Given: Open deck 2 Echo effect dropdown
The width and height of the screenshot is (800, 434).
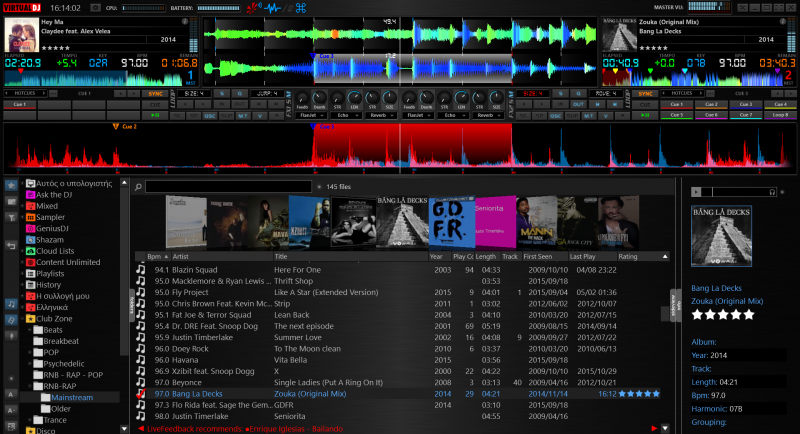Looking at the screenshot, I should 452,116.
